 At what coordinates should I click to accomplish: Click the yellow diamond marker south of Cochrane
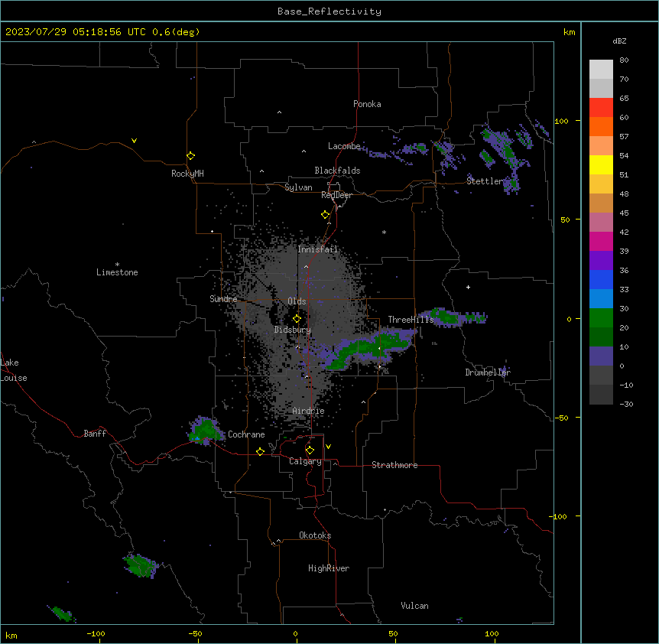click(260, 451)
